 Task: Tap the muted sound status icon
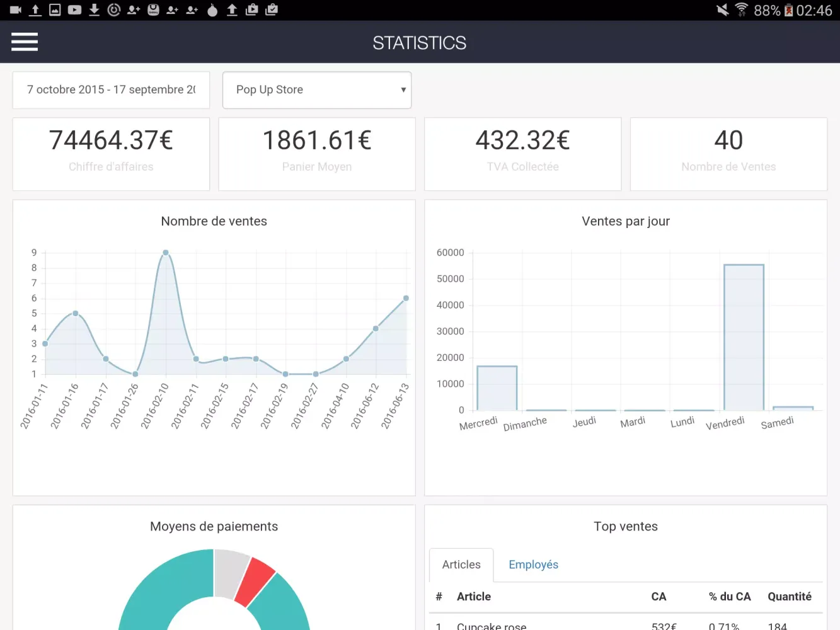pos(722,10)
